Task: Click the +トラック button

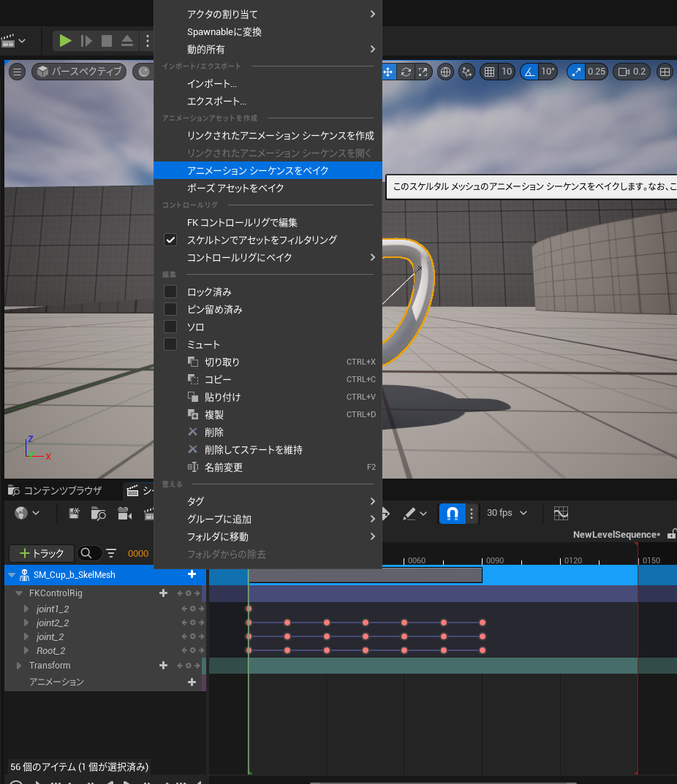Action: tap(40, 553)
